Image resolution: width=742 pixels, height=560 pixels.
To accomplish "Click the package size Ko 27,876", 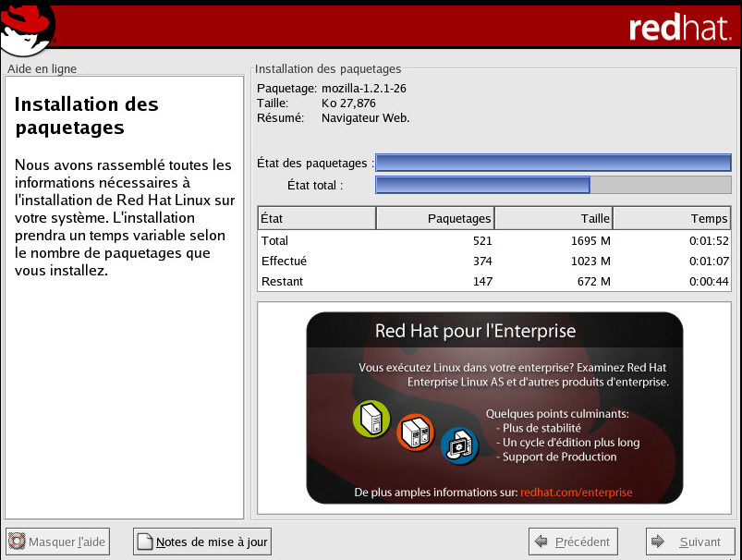I will 348,103.
